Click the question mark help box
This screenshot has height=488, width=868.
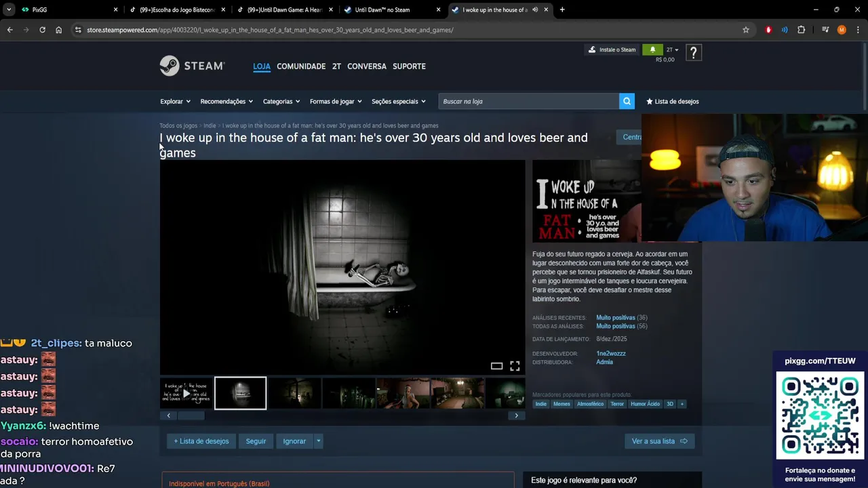tap(693, 53)
